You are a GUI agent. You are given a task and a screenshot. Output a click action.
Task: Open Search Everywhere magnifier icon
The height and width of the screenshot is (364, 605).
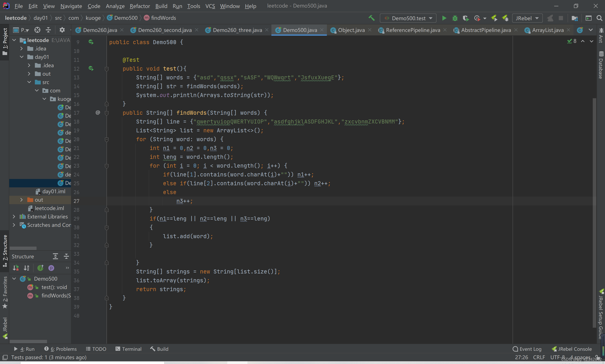(599, 18)
